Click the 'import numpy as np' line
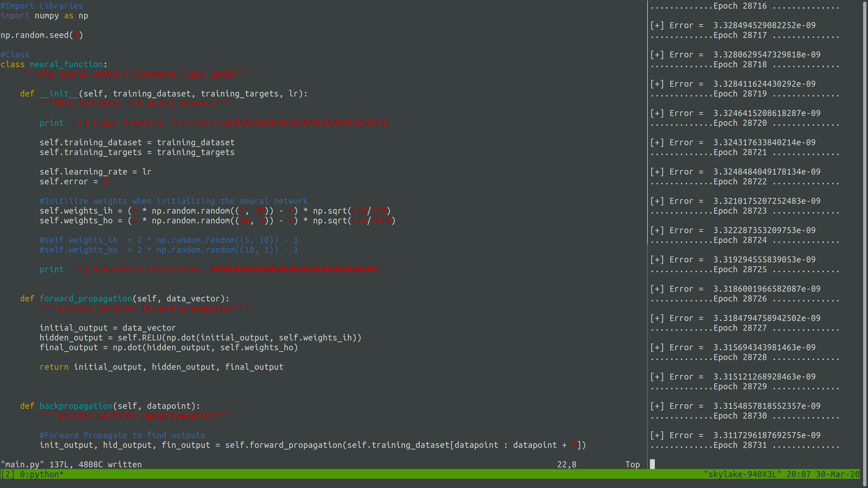This screenshot has width=868, height=488. click(x=44, y=15)
